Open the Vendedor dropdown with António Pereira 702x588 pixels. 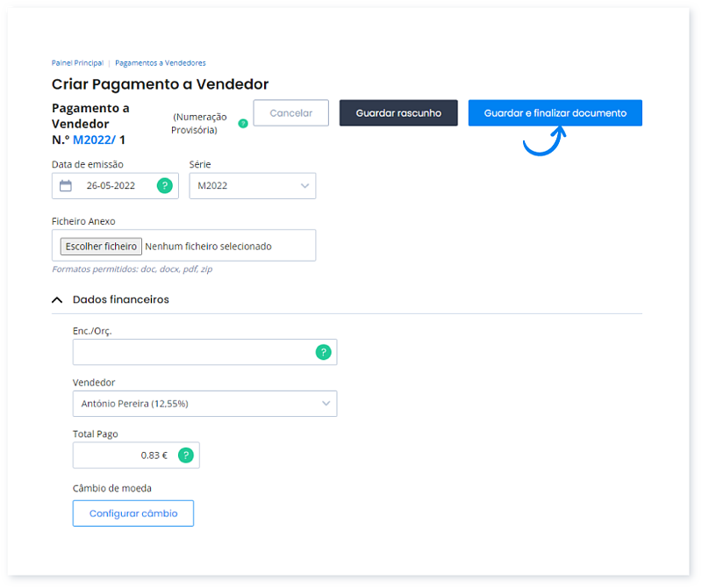click(x=204, y=404)
